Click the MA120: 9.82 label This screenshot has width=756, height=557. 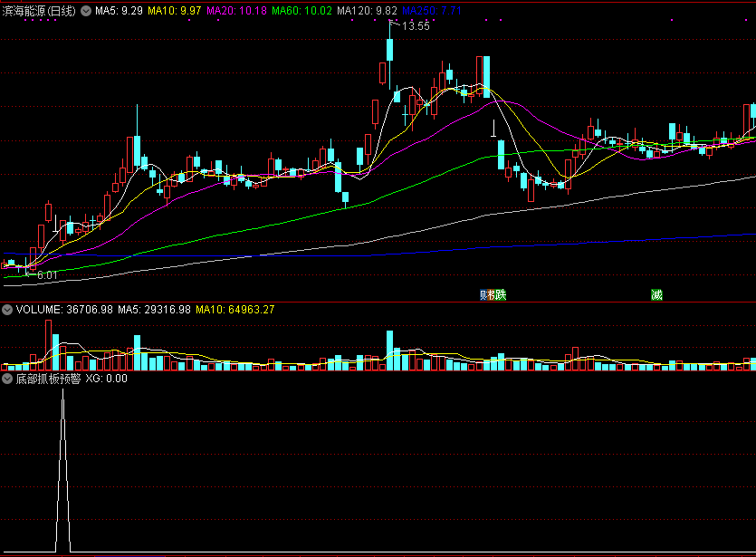pos(367,11)
